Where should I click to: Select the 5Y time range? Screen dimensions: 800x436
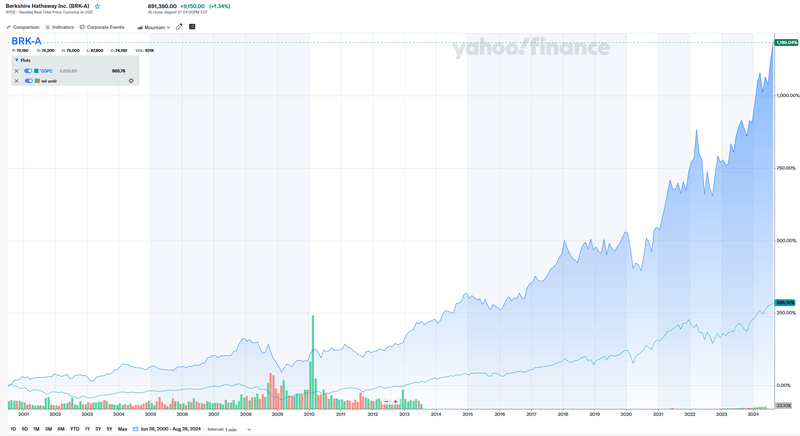click(110, 429)
